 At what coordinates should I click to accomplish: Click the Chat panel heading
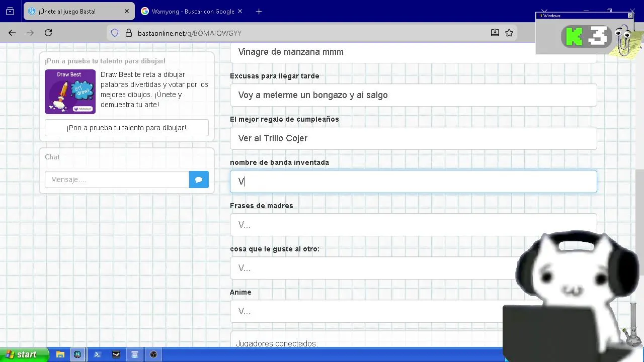(x=52, y=157)
